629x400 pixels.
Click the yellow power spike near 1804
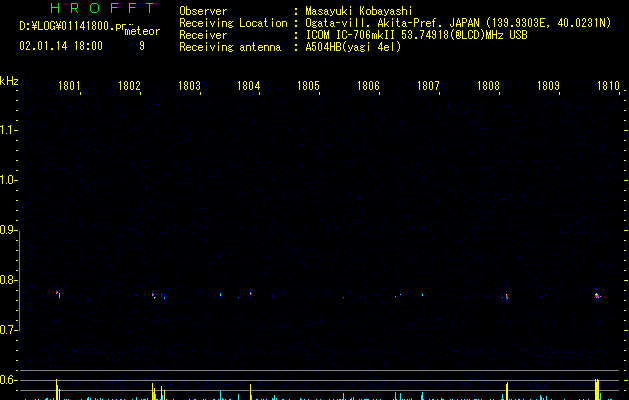(250, 392)
